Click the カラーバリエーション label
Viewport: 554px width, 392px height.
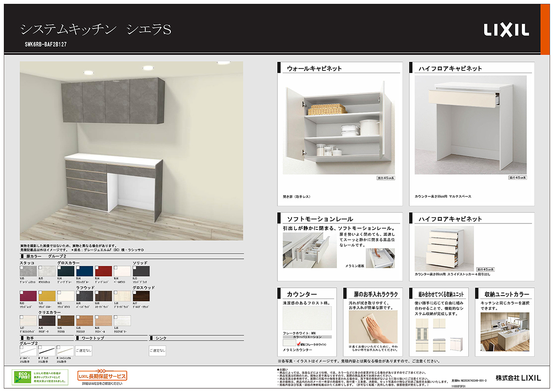[307, 337]
